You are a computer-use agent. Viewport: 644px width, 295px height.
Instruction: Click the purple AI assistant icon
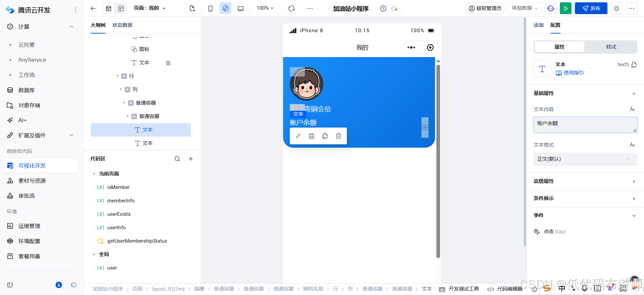pos(550,8)
